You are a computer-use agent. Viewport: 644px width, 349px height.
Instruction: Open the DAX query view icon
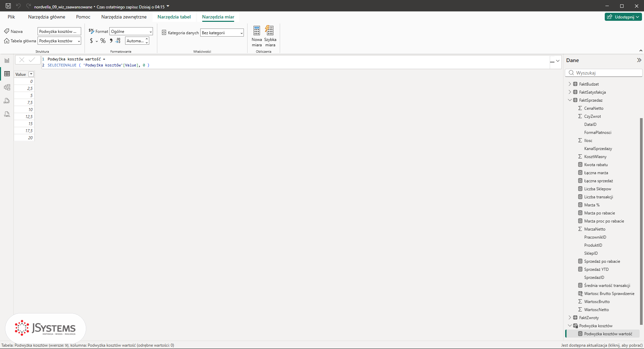pyautogui.click(x=7, y=101)
